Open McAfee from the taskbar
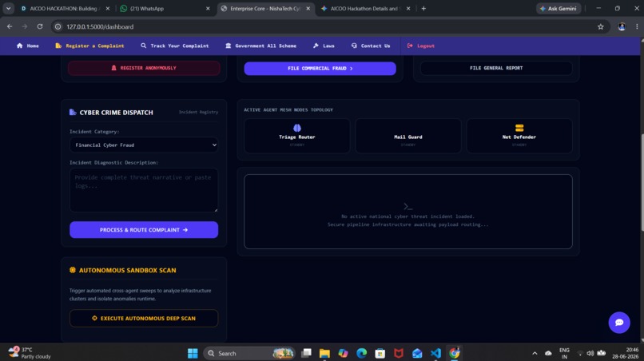This screenshot has height=361, width=644. pos(399,353)
